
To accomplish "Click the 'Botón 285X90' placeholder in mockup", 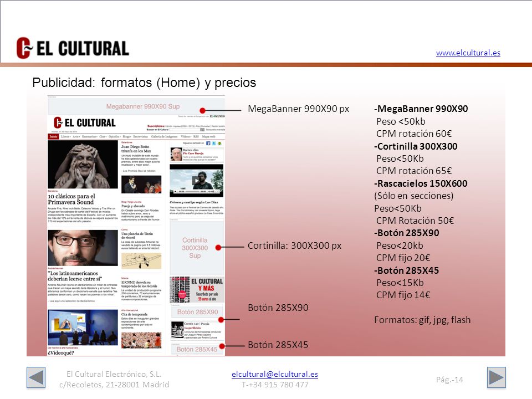I will tap(197, 312).
